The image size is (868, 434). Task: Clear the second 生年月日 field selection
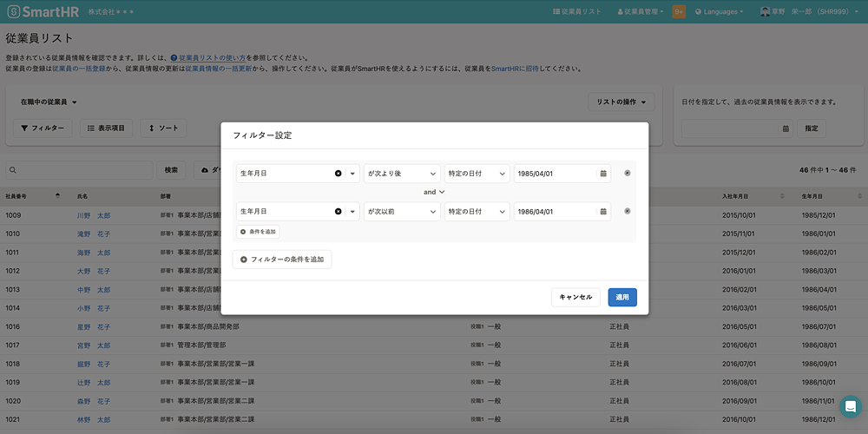338,211
